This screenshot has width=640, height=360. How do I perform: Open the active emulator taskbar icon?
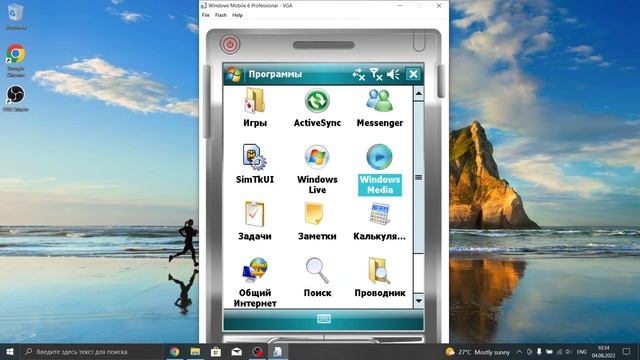point(278,351)
